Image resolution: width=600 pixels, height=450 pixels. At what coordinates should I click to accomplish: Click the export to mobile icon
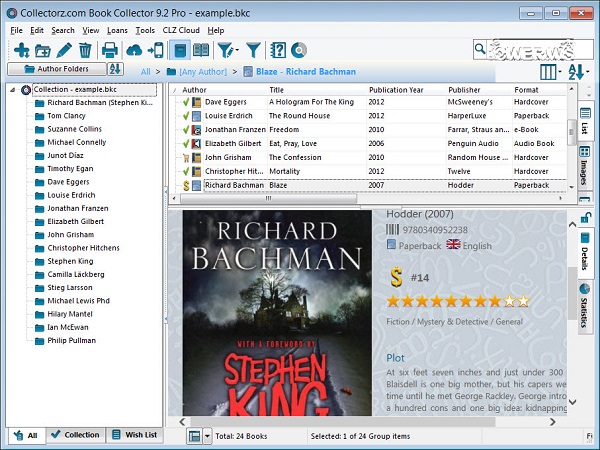[x=154, y=50]
